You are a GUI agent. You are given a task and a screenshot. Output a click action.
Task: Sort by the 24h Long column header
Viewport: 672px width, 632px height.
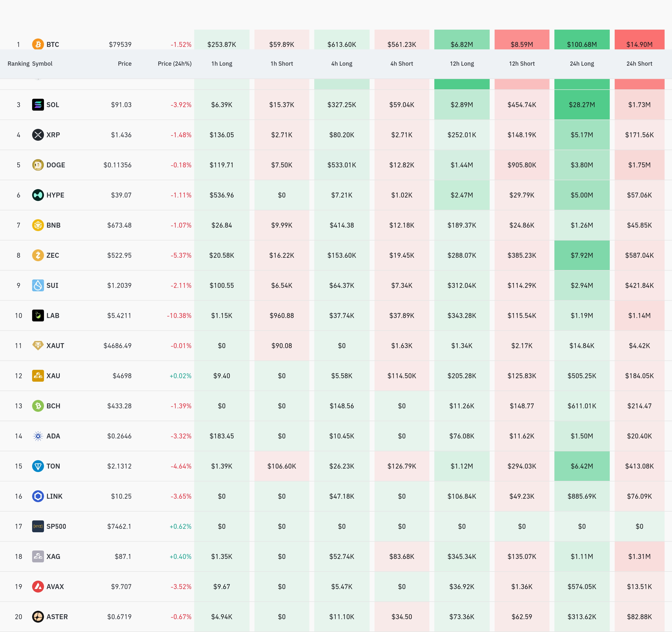point(582,63)
